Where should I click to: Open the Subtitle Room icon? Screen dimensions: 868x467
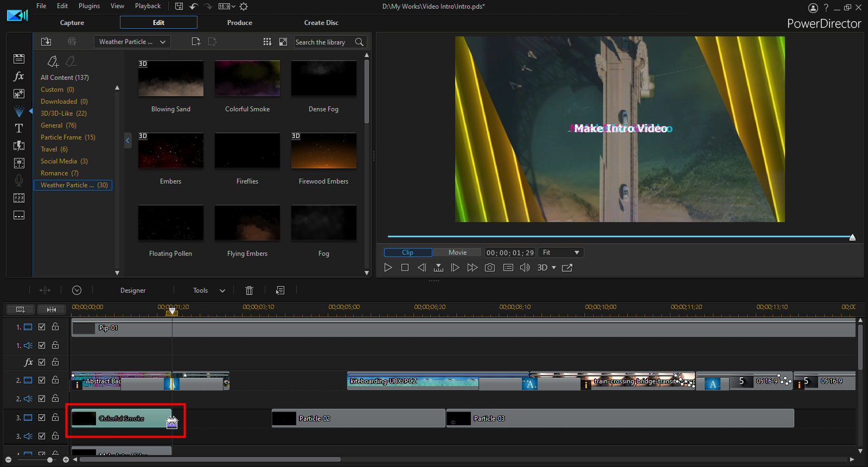[19, 215]
